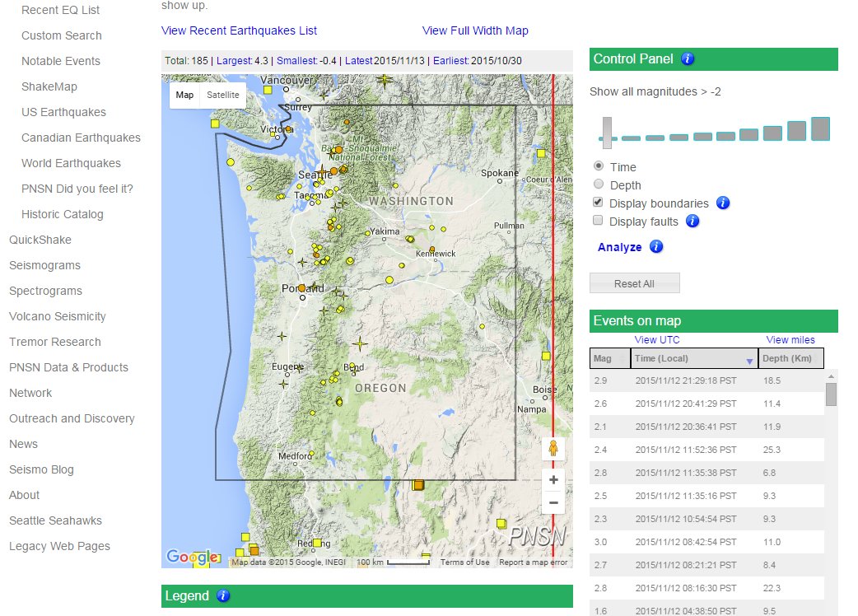
Task: Open the Control Panel info tooltip
Action: (x=687, y=58)
